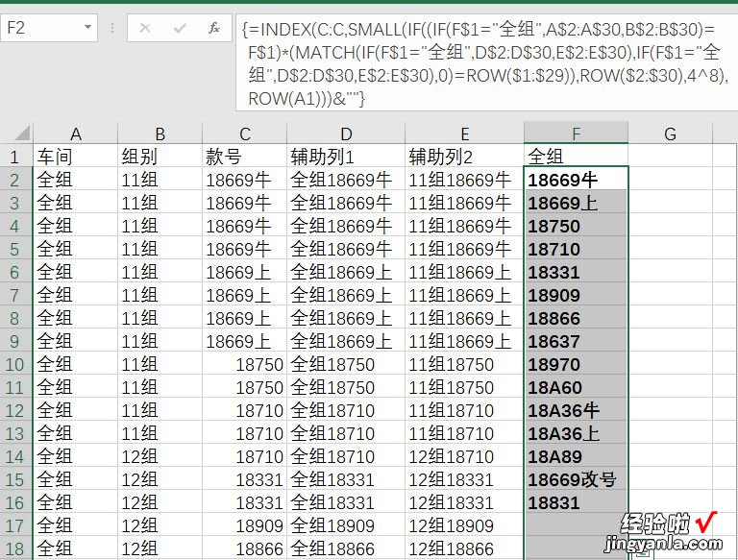
Task: Click cell E14 12组18710
Action: click(464, 456)
